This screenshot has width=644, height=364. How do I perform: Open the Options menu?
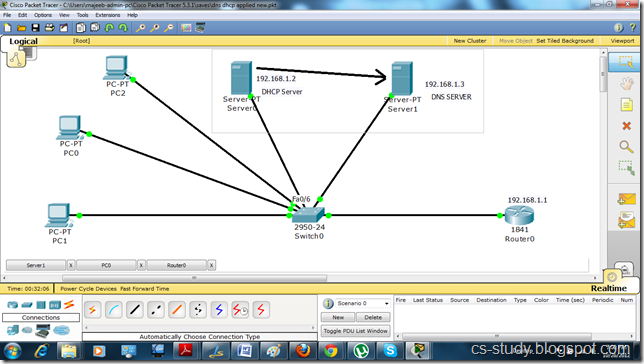(43, 15)
